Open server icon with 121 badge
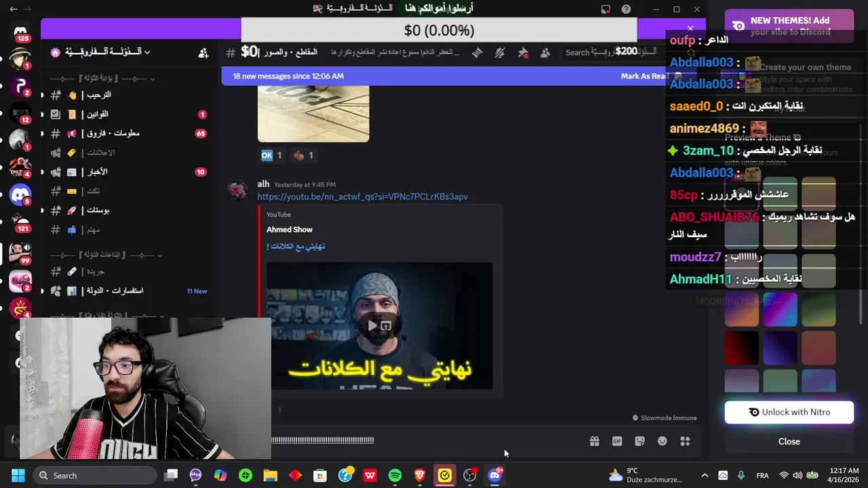Image resolution: width=868 pixels, height=488 pixels. (x=20, y=223)
